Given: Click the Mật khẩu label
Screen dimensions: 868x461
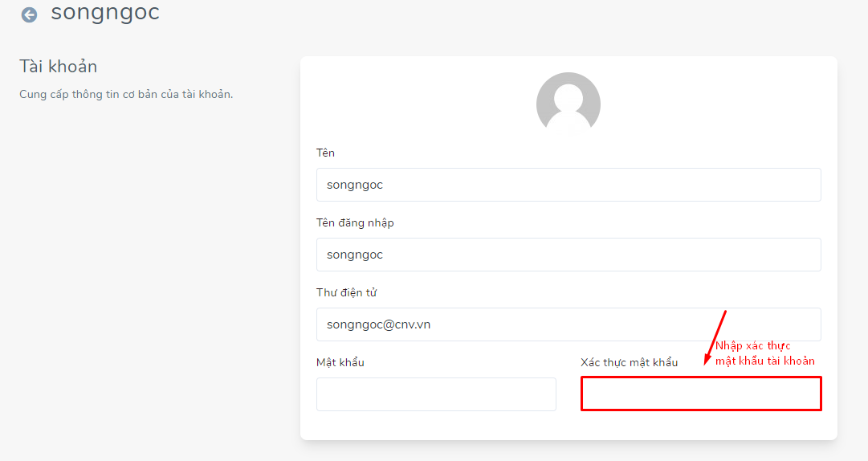Looking at the screenshot, I should point(340,362).
